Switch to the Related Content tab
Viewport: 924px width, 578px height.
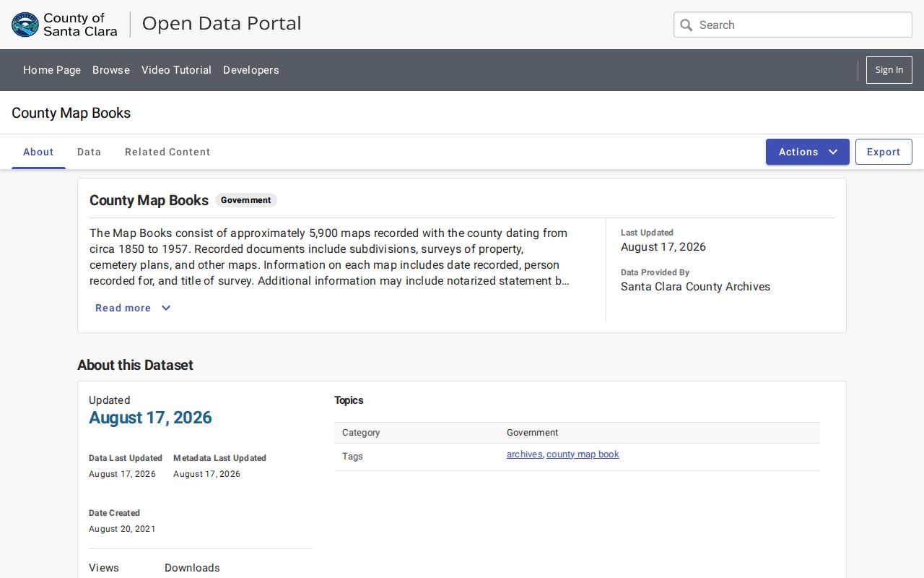pos(167,152)
